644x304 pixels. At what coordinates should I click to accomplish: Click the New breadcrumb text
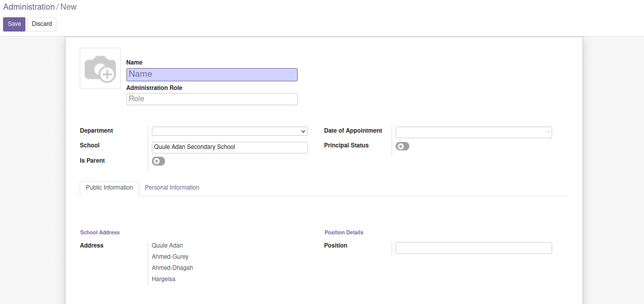click(69, 7)
